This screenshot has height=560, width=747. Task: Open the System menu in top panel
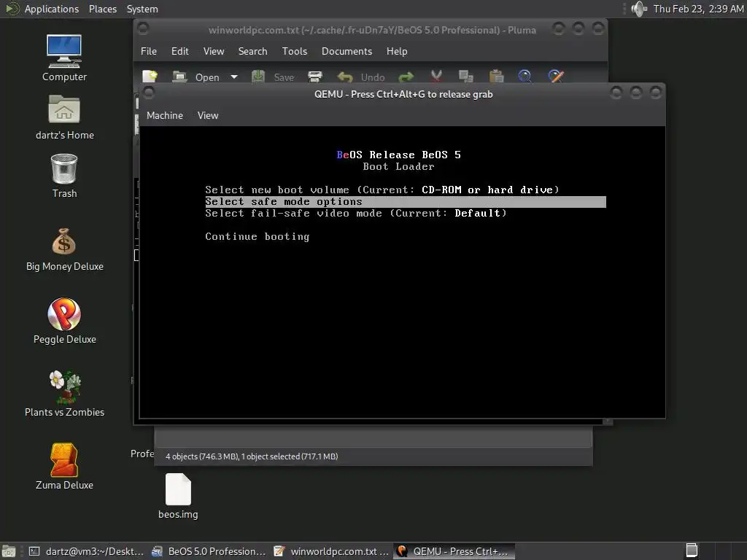[142, 9]
